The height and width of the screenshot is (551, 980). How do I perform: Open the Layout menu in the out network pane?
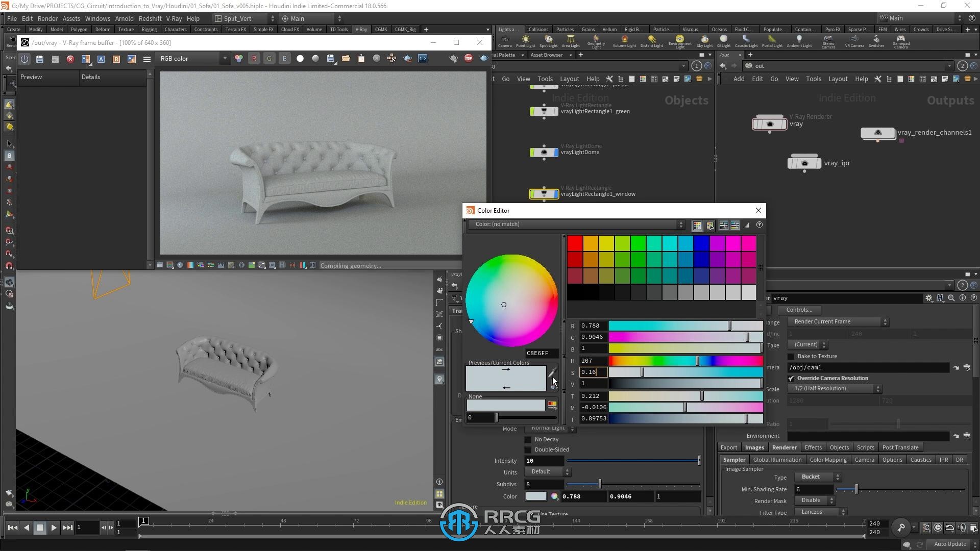pyautogui.click(x=838, y=79)
